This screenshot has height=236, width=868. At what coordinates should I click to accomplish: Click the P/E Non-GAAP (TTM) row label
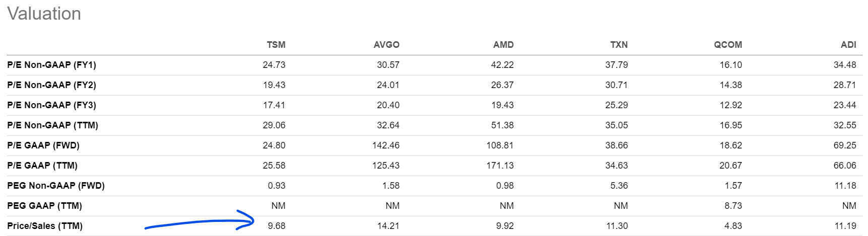click(52, 125)
